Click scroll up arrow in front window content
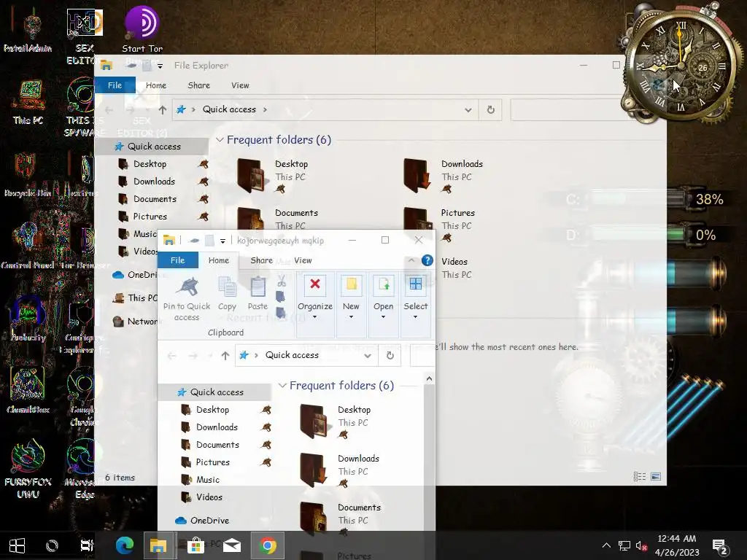The image size is (747, 560). [429, 378]
